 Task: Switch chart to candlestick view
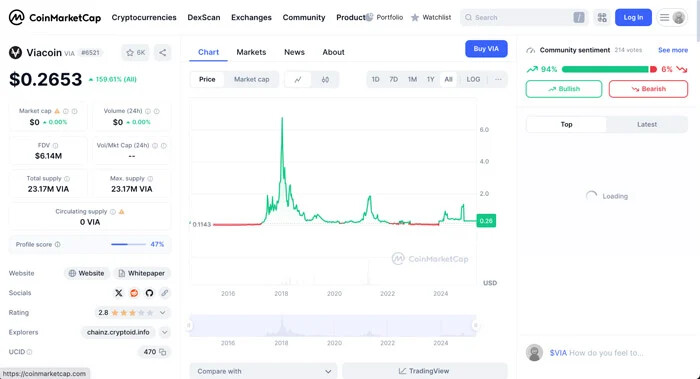pyautogui.click(x=325, y=79)
